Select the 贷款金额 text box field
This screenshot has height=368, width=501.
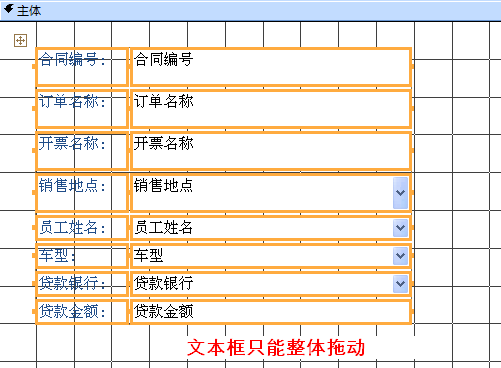(271, 312)
